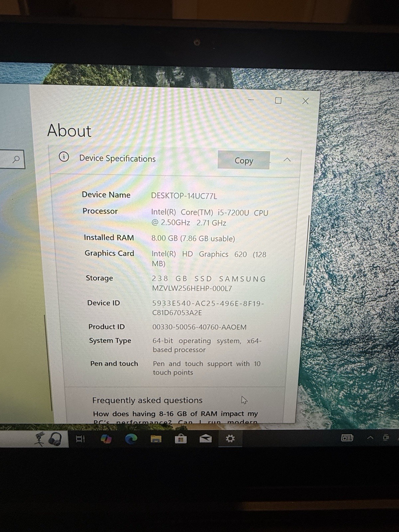399x532 pixels.
Task: Maximize the Settings window
Action: coord(278,100)
